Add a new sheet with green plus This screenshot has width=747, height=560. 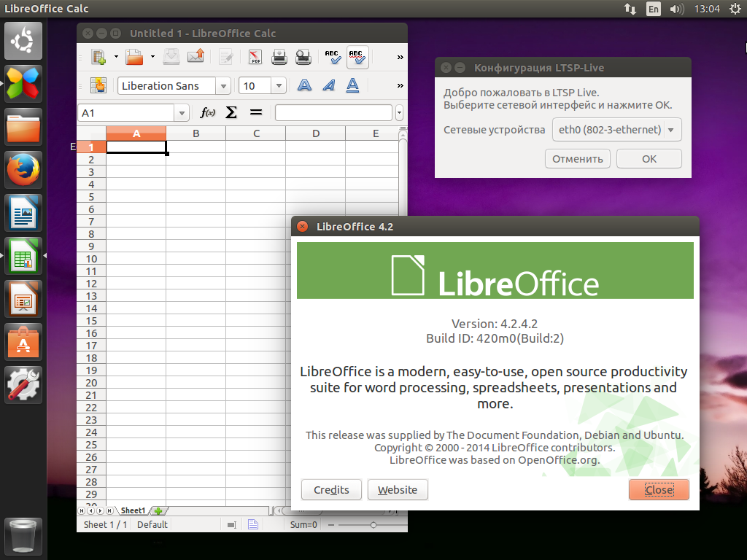pos(158,511)
